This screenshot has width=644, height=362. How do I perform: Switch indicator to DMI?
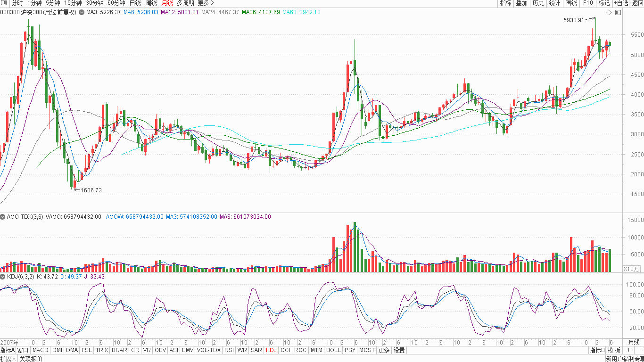(57, 350)
